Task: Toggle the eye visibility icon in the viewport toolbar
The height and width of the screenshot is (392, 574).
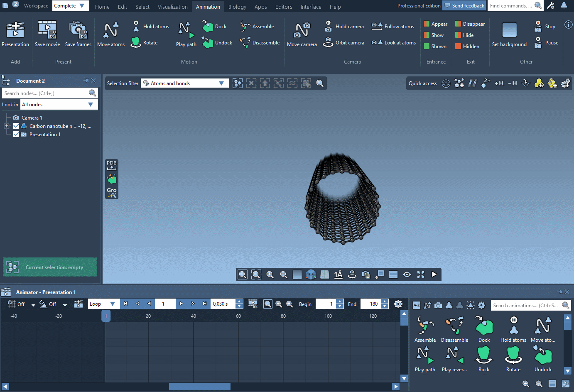Action: 407,274
